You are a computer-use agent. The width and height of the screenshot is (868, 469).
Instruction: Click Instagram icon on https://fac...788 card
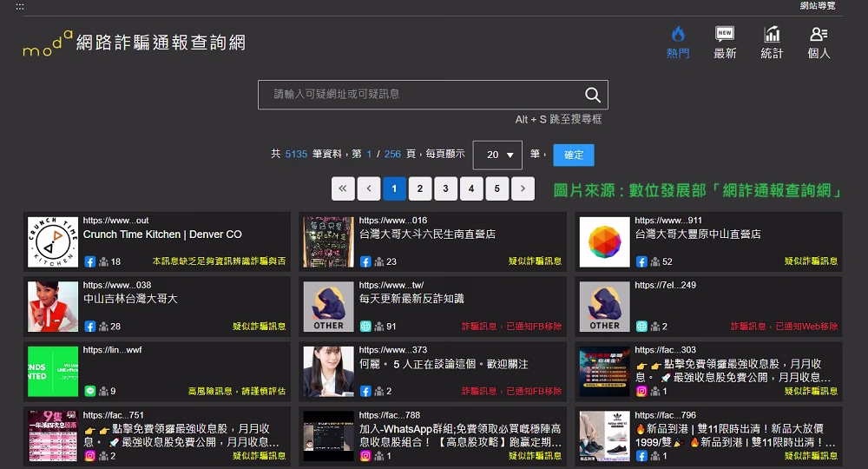[365, 456]
